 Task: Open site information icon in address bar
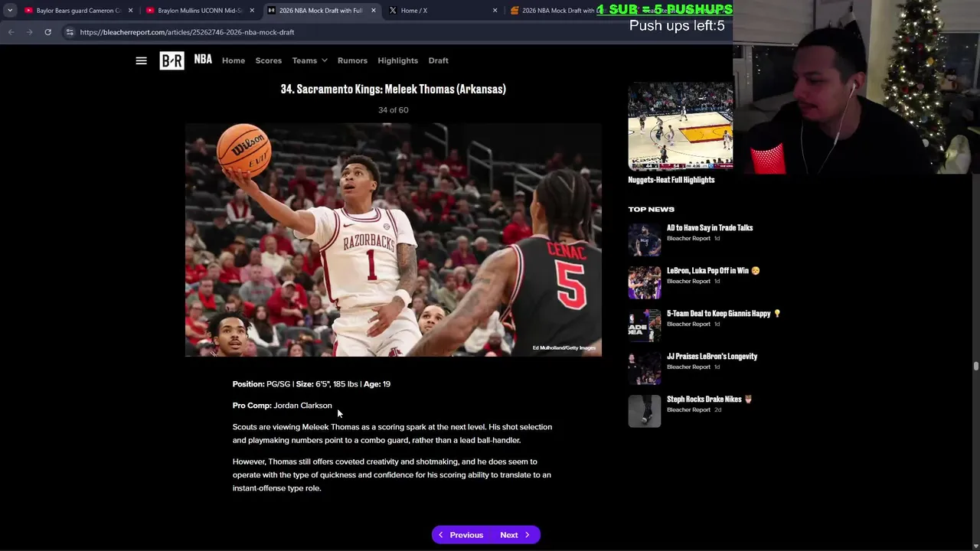coord(70,32)
